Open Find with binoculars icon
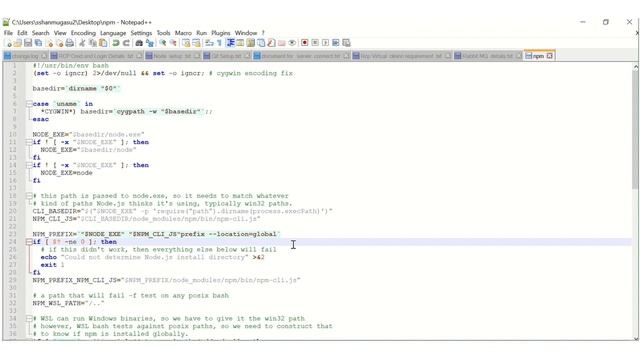 point(139,43)
